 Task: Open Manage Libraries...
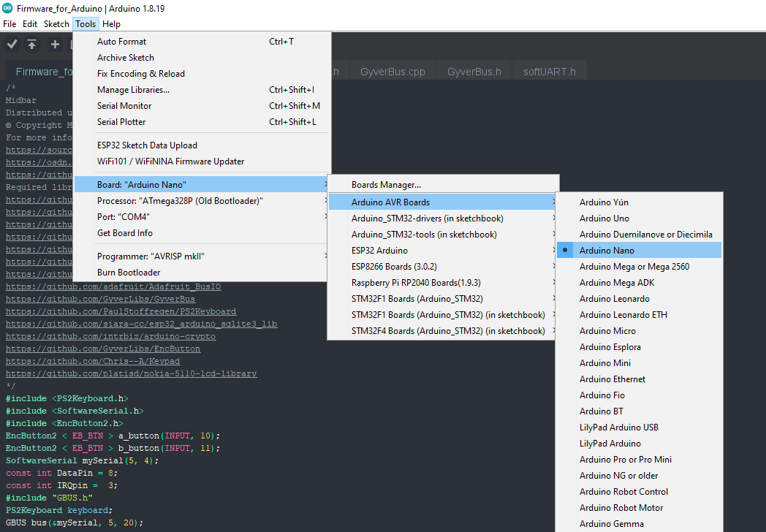202,90
